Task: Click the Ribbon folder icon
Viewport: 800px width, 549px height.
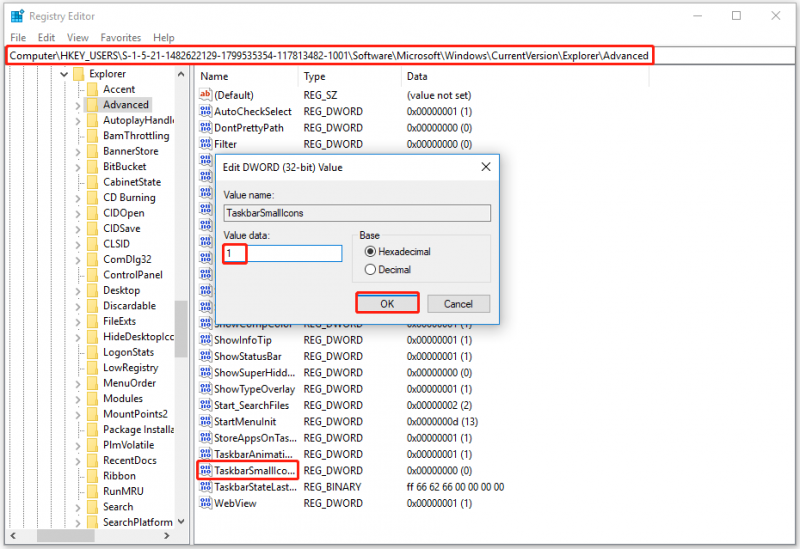Action: click(x=92, y=476)
